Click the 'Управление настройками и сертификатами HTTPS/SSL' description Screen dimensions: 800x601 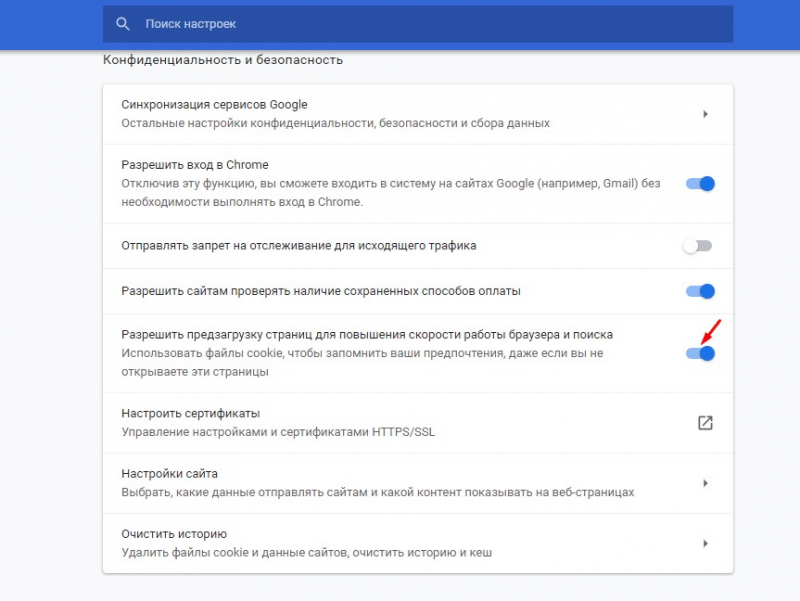278,433
